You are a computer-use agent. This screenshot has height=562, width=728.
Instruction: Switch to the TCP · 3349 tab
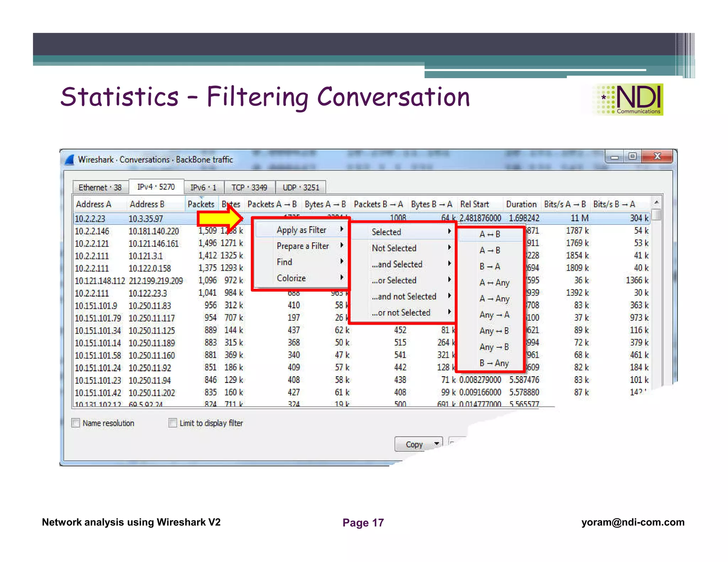coord(250,187)
